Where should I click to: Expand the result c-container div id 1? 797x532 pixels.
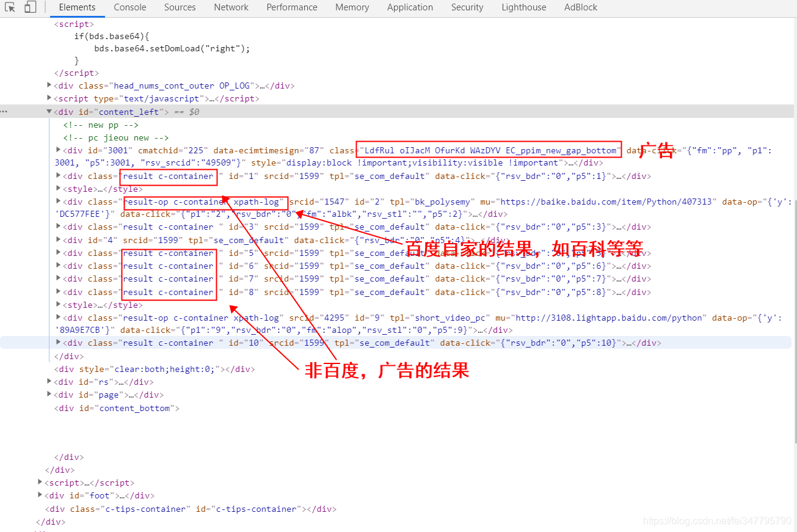(x=59, y=176)
